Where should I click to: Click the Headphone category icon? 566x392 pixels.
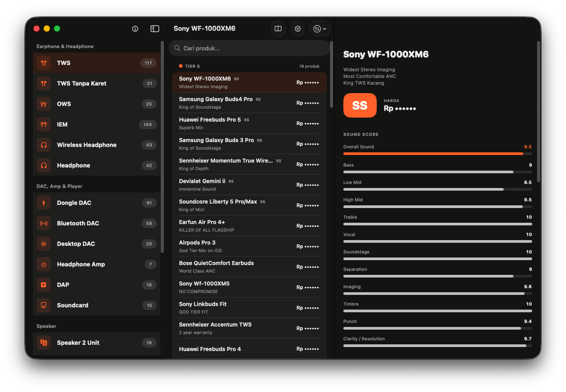pos(44,165)
